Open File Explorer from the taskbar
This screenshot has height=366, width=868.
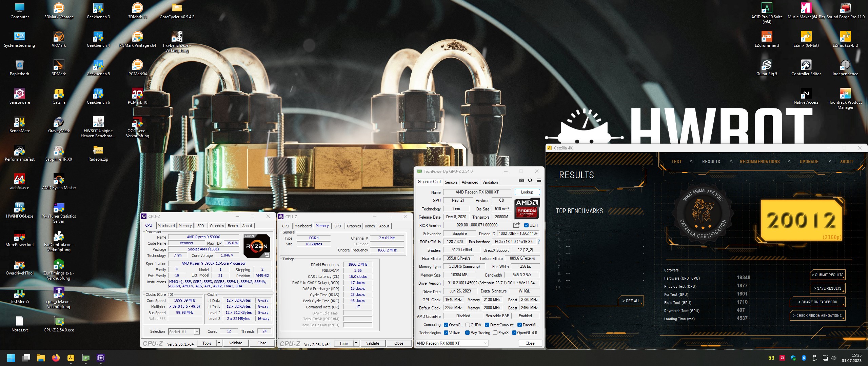point(41,358)
